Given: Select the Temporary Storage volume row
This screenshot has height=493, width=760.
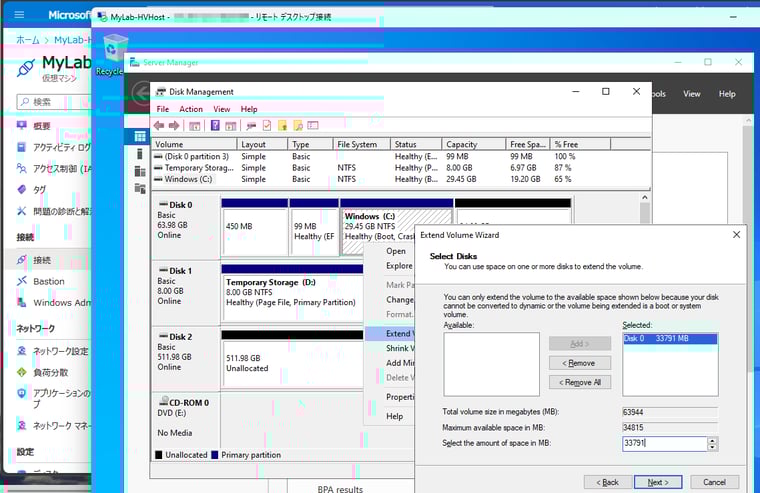Looking at the screenshot, I should [401, 168].
